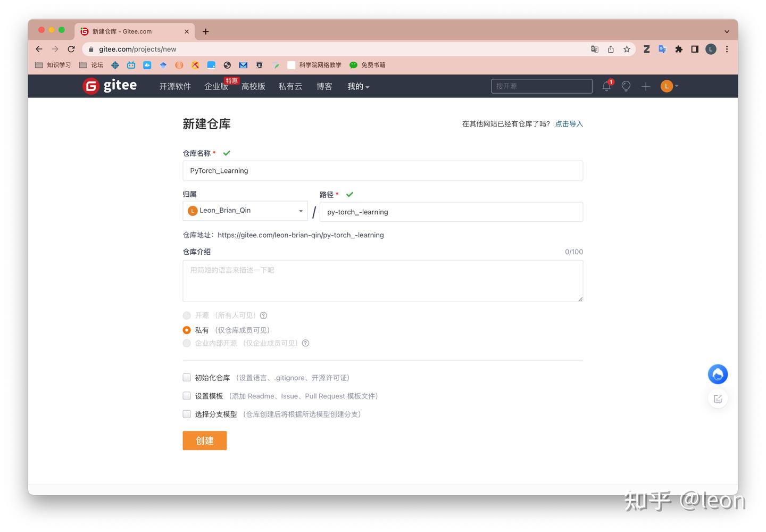Toggle browser side panel icon
The image size is (766, 532).
pyautogui.click(x=695, y=49)
